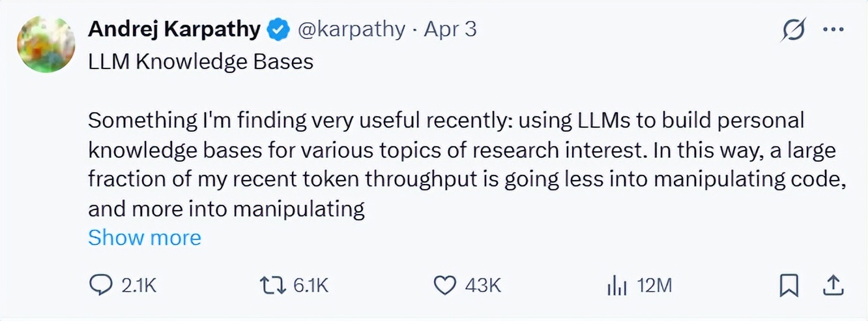Click the blue verified badge
The width and height of the screenshot is (868, 321).
click(278, 29)
